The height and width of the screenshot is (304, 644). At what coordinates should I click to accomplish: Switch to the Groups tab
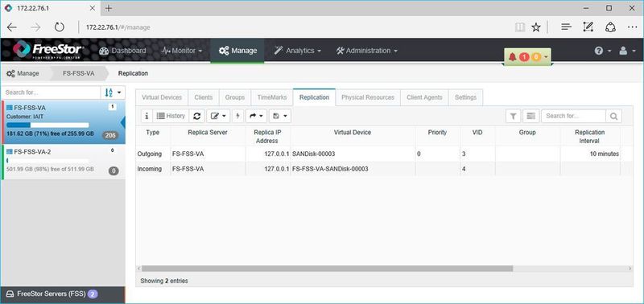point(235,97)
